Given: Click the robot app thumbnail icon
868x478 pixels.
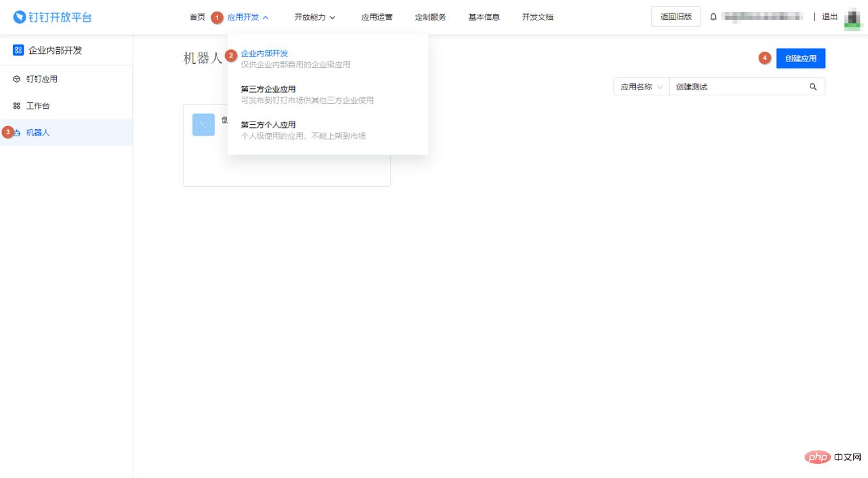Looking at the screenshot, I should [x=203, y=125].
